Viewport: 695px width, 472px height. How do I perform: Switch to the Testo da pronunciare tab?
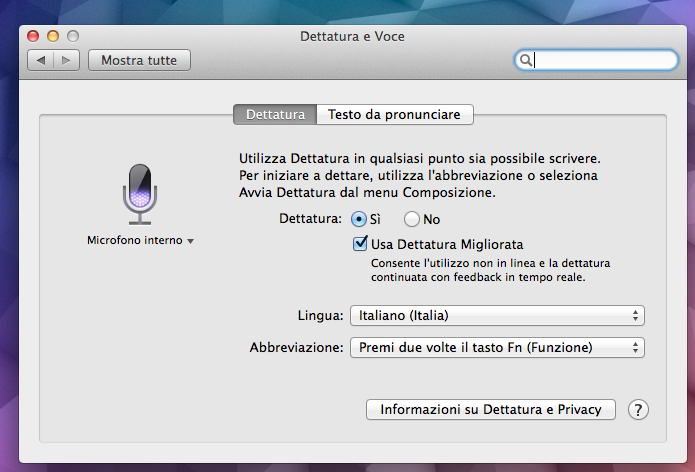coord(394,115)
